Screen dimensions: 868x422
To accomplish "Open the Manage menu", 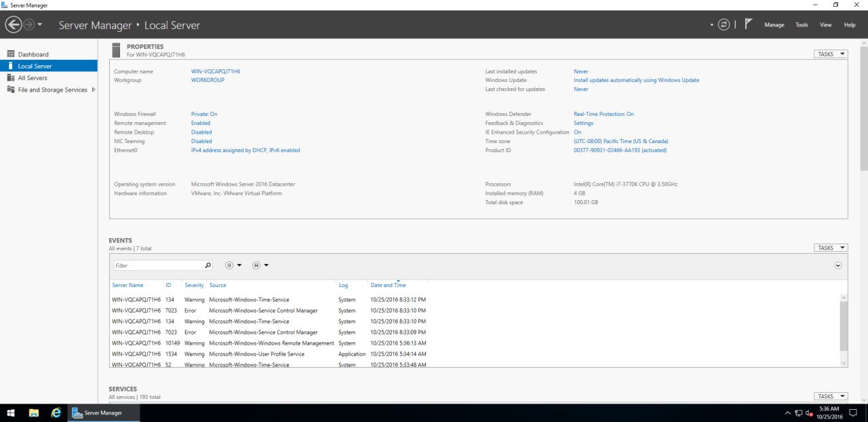I will click(x=774, y=25).
